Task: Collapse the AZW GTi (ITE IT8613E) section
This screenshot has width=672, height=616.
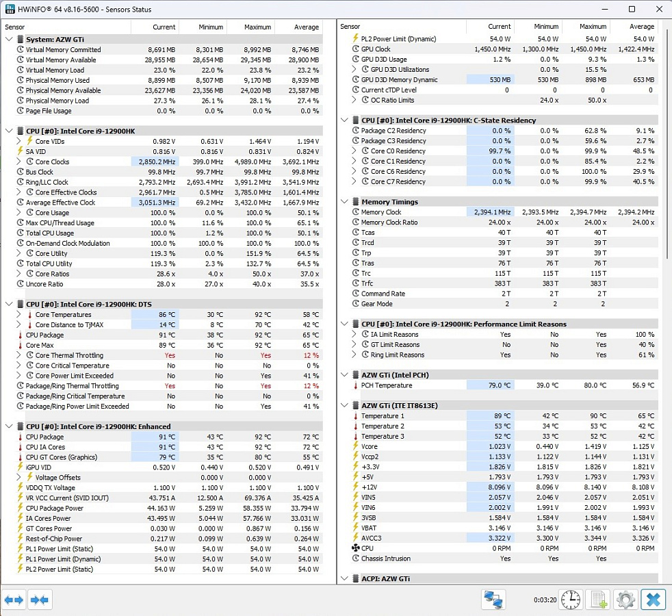Action: pos(344,405)
